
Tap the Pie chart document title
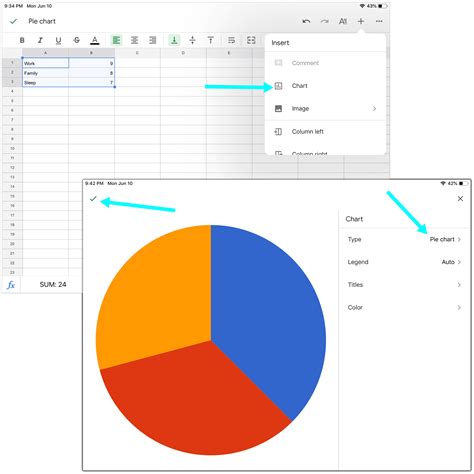point(42,21)
